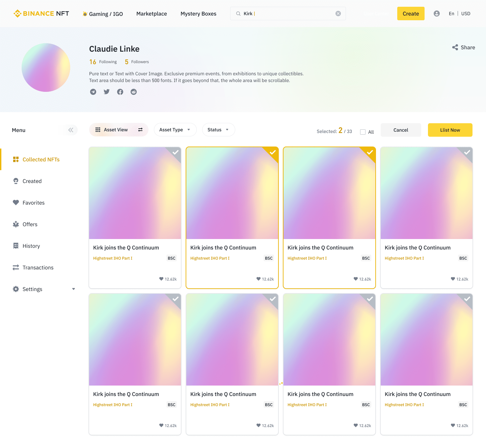Open Settings in the sidebar
This screenshot has width=486, height=448.
click(x=32, y=289)
